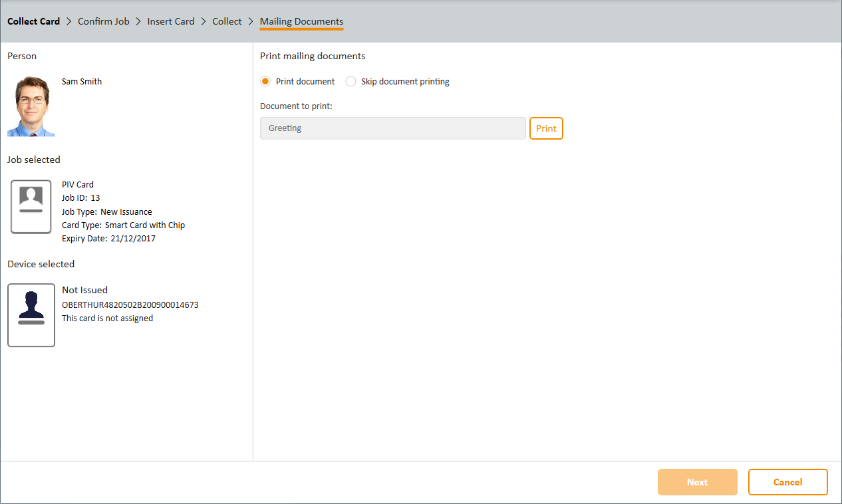This screenshot has width=842, height=504.
Task: Select the Print document radio button
Action: point(265,81)
